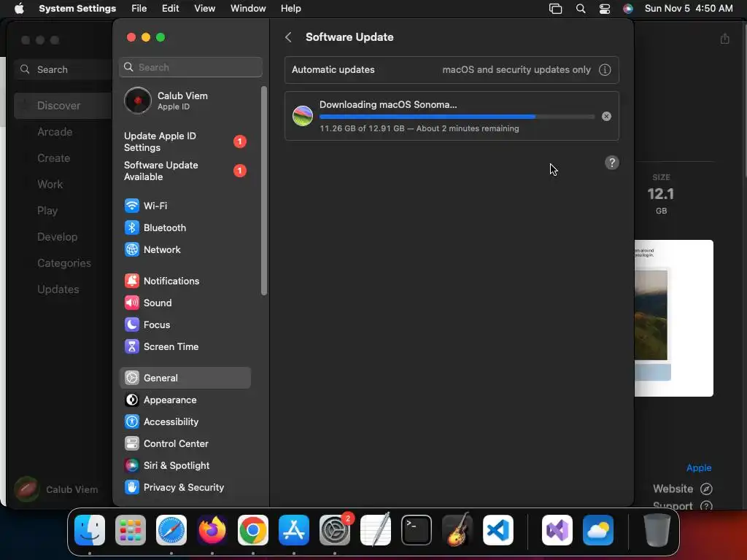Select Updates in App Store sidebar

tap(58, 289)
